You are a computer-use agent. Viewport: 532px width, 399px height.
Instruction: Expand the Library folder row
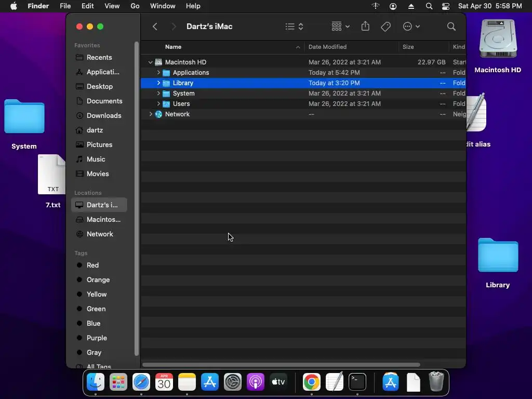158,83
